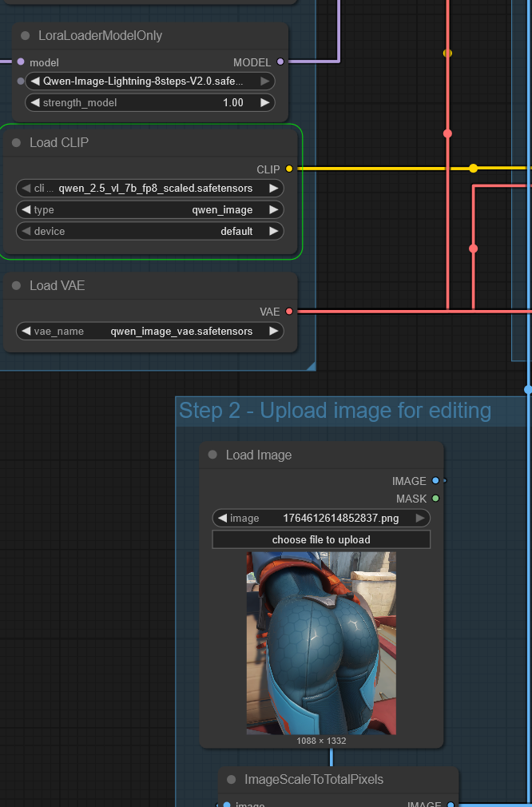The image size is (532, 807).
Task: Collapse the ImageScaleToTotalPixels node via its dot
Action: point(231,780)
